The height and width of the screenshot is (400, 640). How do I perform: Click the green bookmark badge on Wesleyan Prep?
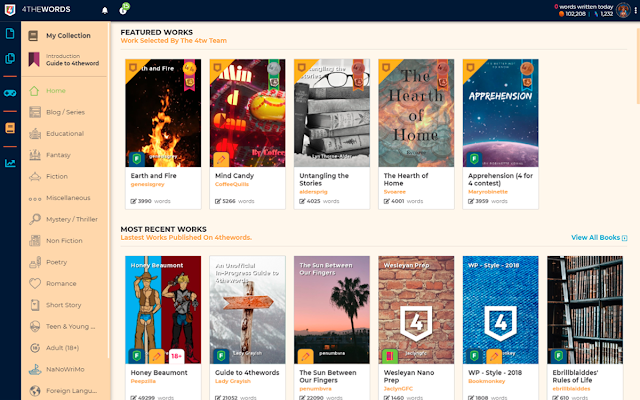389,356
